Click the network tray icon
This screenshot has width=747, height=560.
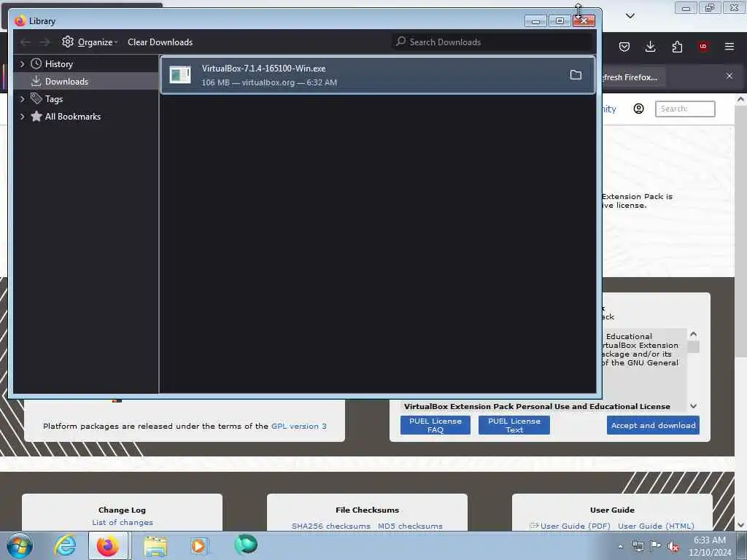[x=638, y=546]
